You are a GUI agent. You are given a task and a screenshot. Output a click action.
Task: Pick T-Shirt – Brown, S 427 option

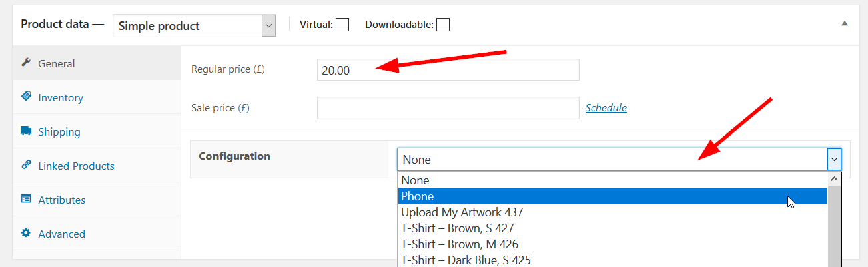click(x=612, y=228)
